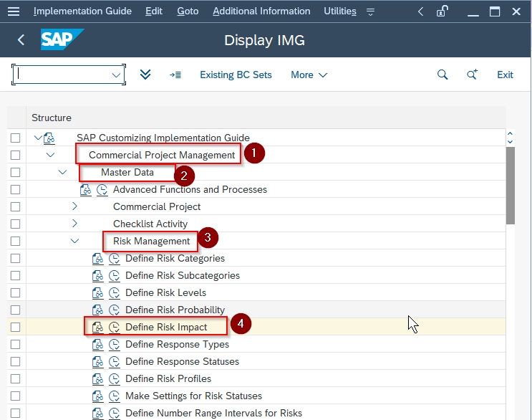Viewport: 532px width, 420px height.
Task: Click the position/indent toolbar icon
Action: 175,75
